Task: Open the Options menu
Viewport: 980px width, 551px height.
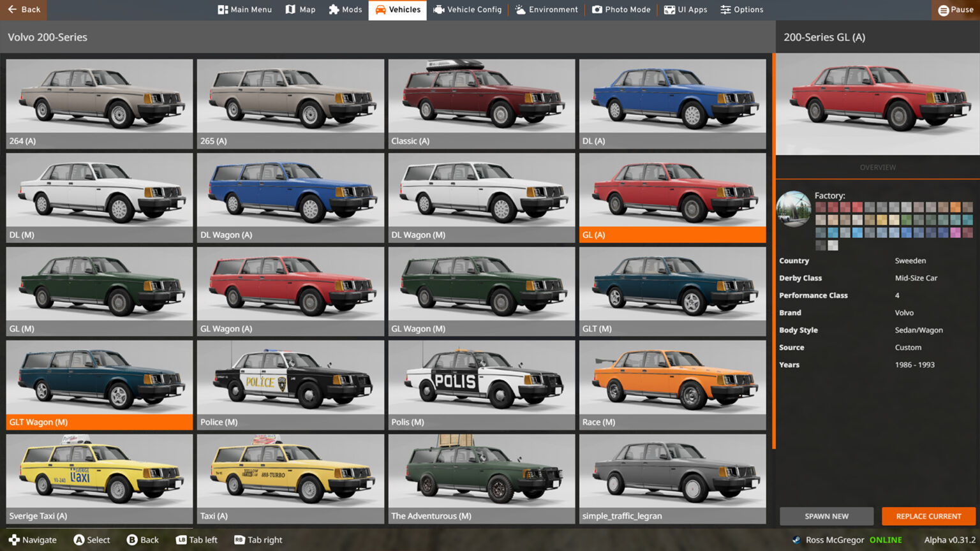Action: pyautogui.click(x=741, y=10)
